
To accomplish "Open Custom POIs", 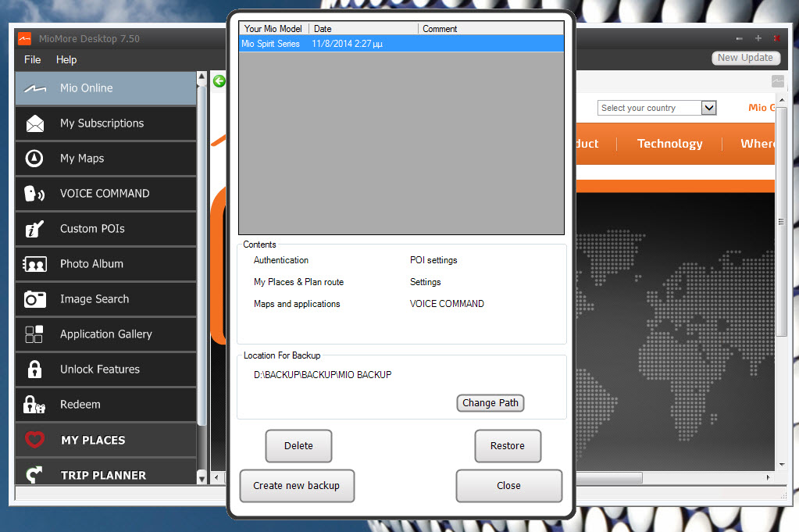I will [105, 229].
